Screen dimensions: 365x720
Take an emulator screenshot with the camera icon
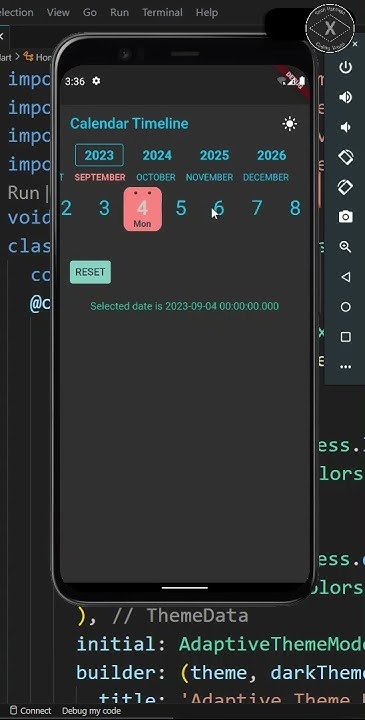tap(345, 217)
